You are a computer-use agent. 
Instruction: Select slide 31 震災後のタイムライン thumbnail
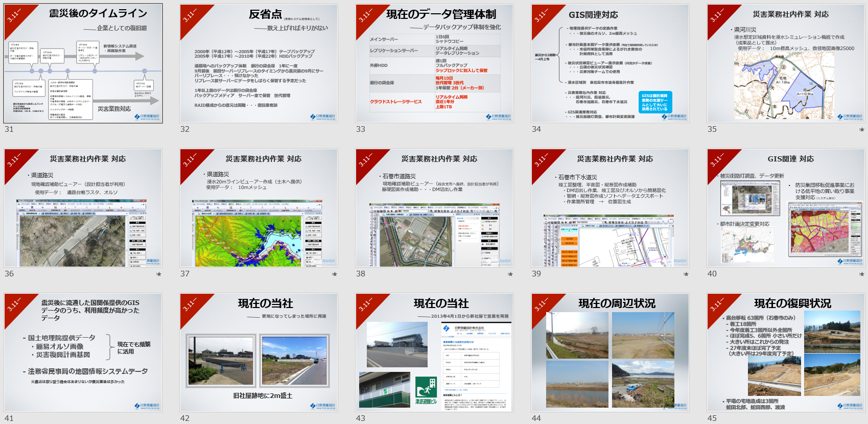83,64
